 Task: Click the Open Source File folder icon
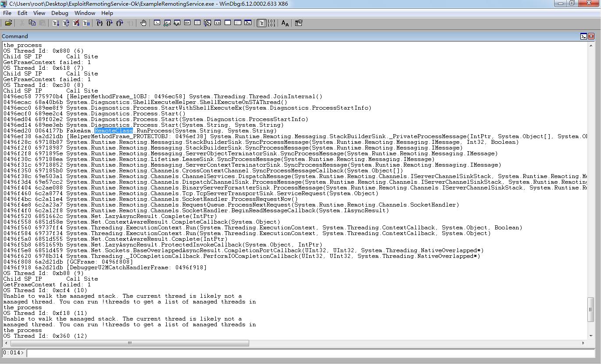pos(8,23)
